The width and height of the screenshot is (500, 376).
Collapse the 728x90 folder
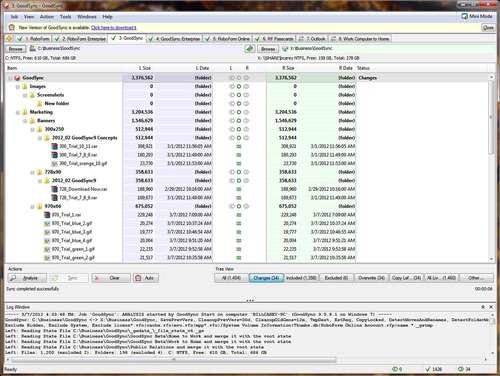pyautogui.click(x=32, y=172)
